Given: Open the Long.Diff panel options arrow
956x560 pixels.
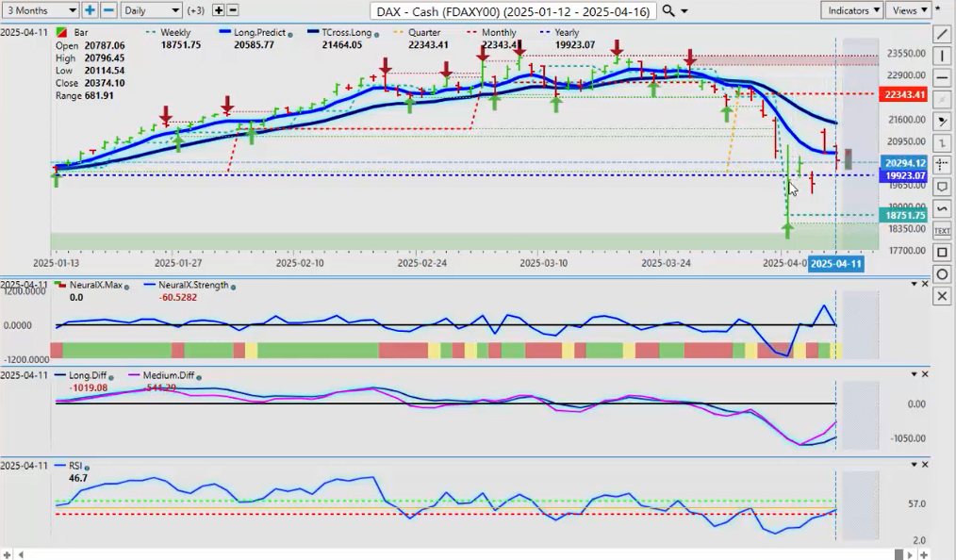Looking at the screenshot, I should [914, 374].
